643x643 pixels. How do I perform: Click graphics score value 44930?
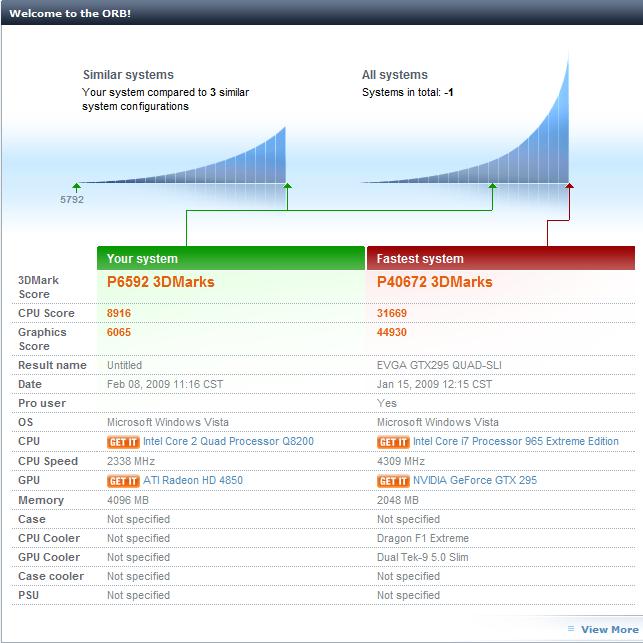coord(392,332)
